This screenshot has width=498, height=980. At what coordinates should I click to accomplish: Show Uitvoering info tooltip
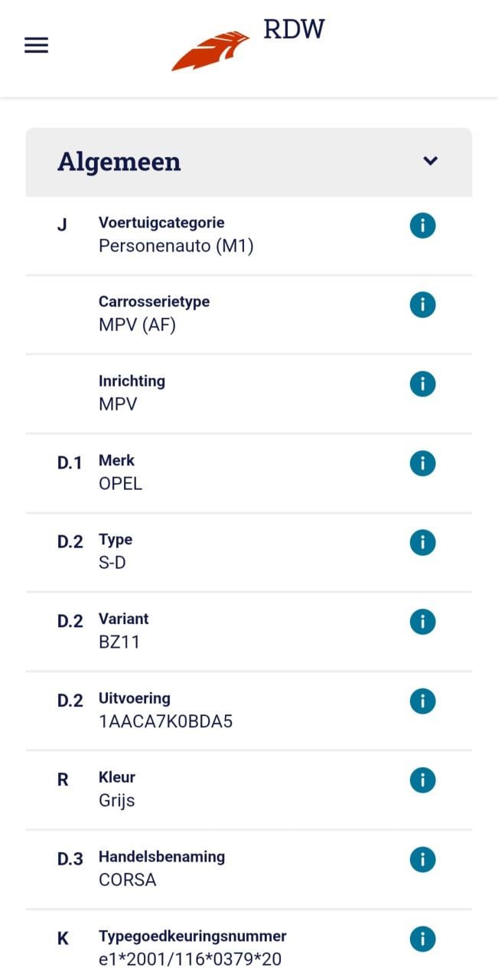coord(422,701)
